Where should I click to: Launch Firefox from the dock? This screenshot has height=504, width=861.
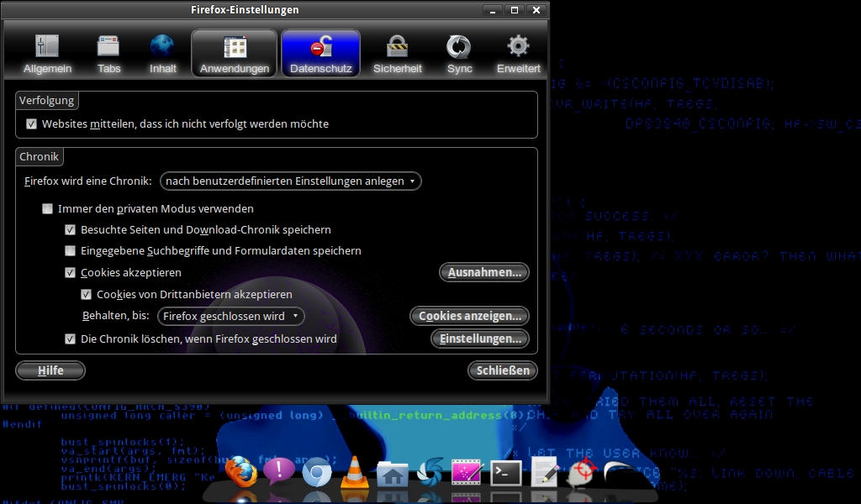[x=241, y=471]
